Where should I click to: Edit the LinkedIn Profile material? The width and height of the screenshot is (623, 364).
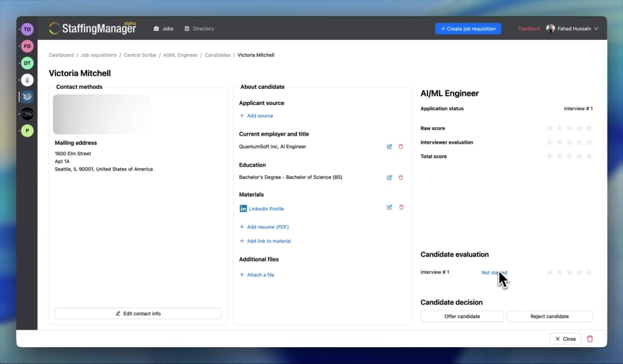(x=389, y=207)
